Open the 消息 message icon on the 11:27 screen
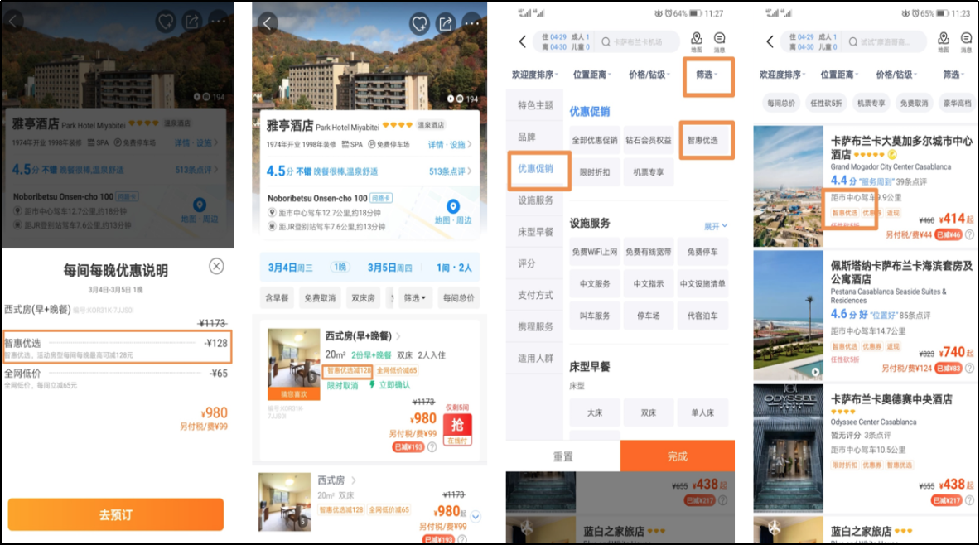The height and width of the screenshot is (545, 980). 719,41
